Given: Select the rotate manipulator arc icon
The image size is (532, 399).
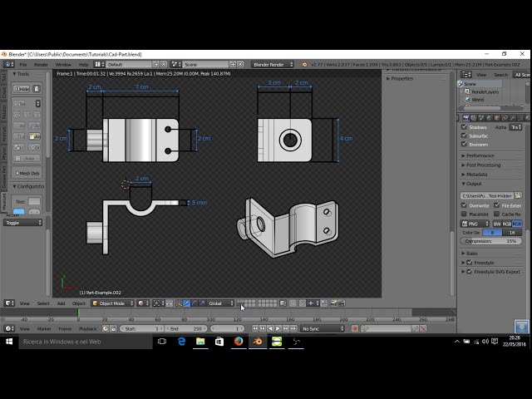Looking at the screenshot, I should pos(194,303).
